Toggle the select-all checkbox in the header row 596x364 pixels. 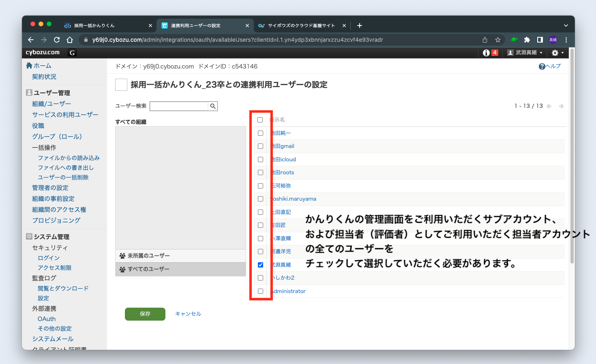(260, 120)
